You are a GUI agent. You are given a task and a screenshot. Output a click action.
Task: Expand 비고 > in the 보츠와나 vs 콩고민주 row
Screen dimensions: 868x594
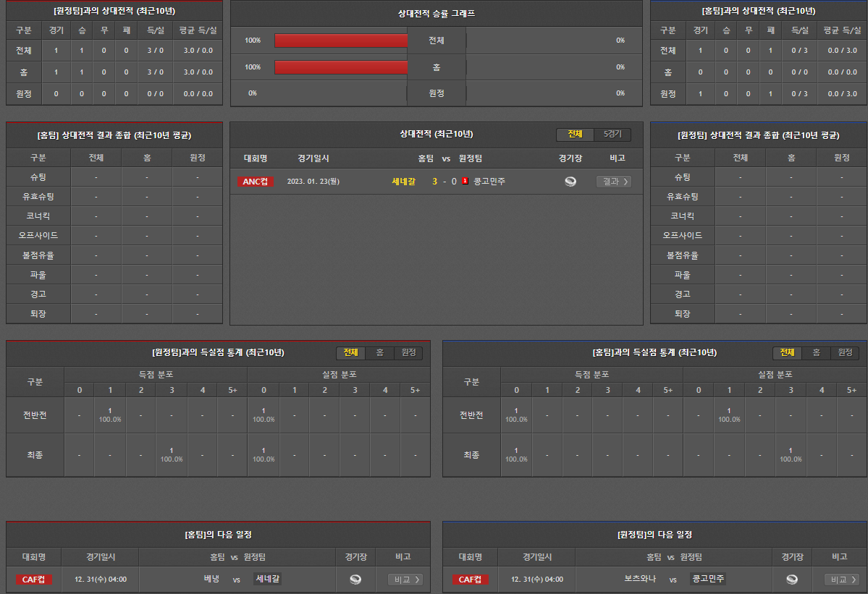[x=842, y=579]
